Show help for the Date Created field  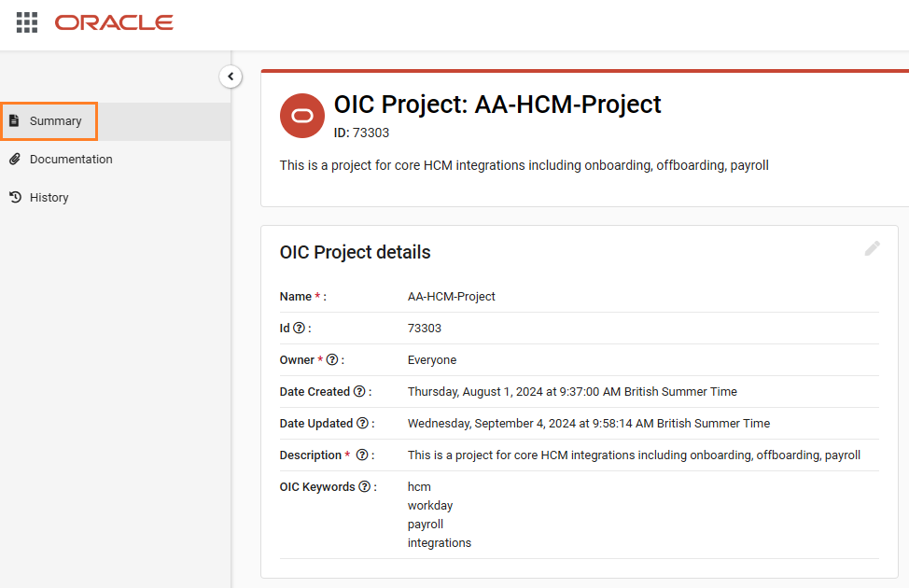[359, 391]
